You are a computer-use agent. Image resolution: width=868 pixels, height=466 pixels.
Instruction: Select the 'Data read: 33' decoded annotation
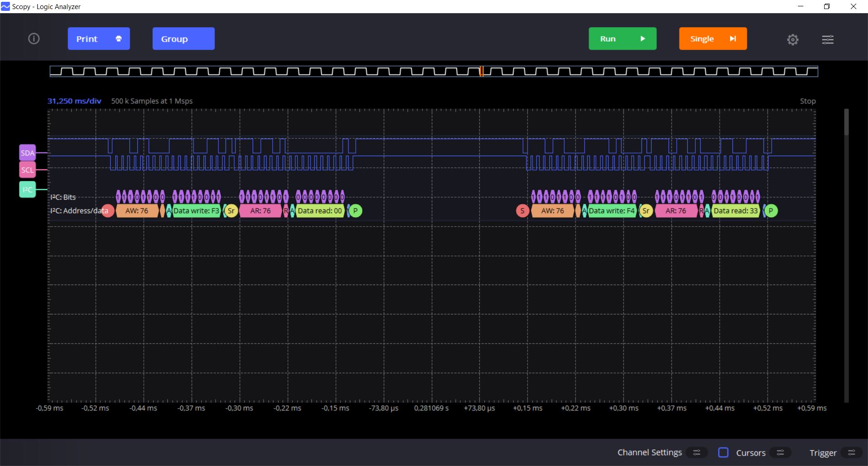pos(736,211)
